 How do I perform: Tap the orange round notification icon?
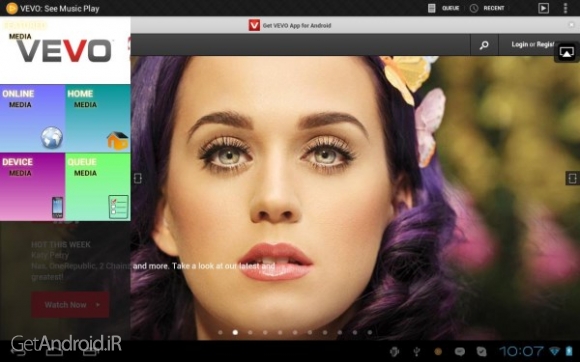click(x=438, y=351)
